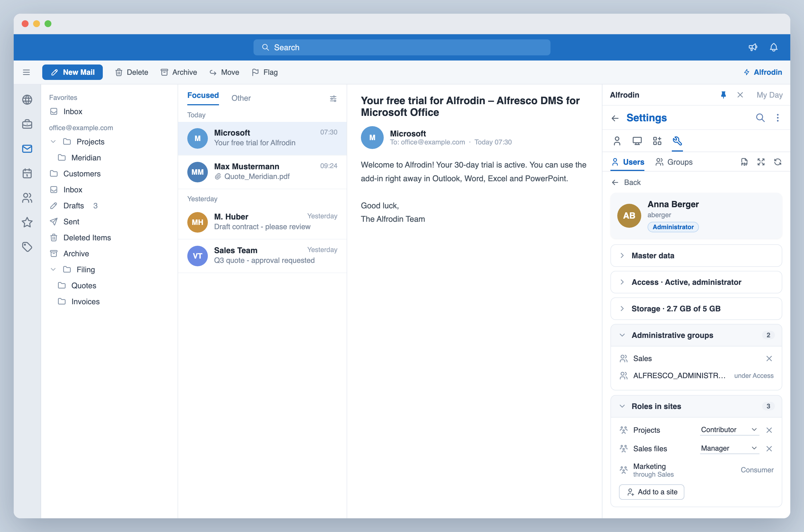Export user details as PDF
The height and width of the screenshot is (532, 804).
[744, 162]
